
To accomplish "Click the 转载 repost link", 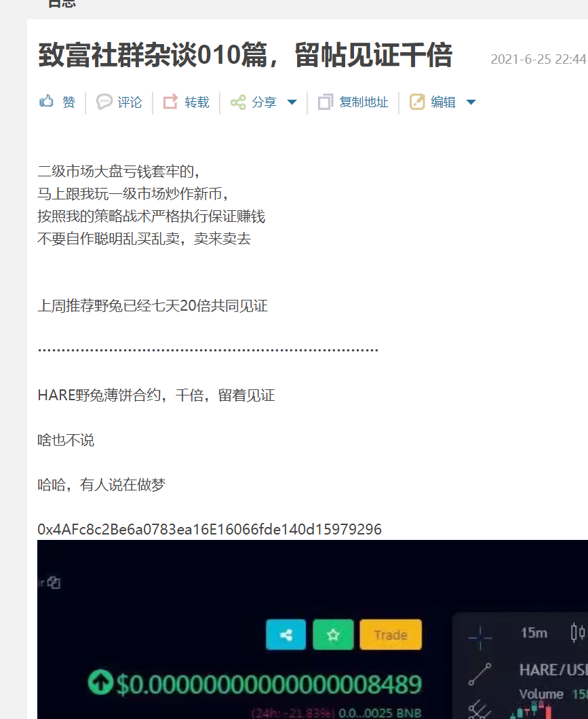I will 197,102.
